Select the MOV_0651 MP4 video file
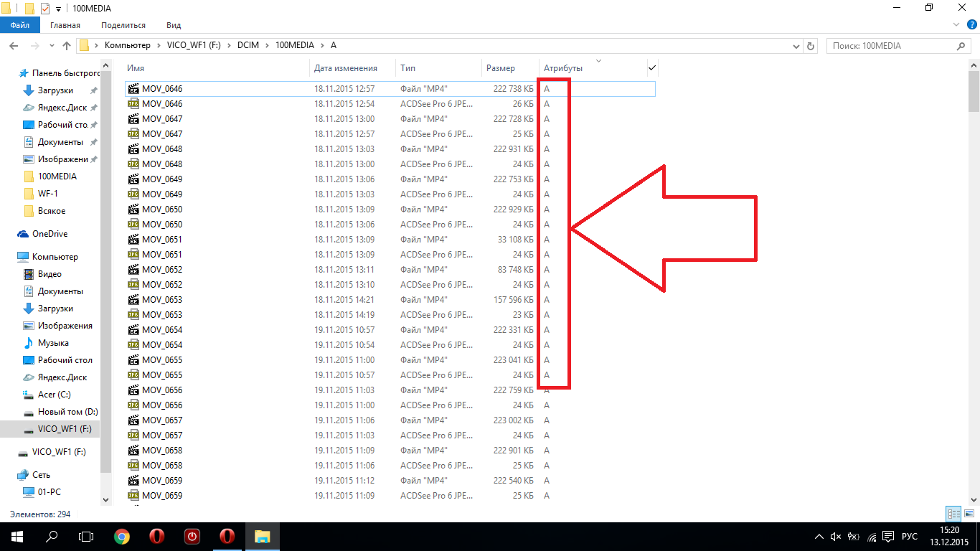 (162, 240)
